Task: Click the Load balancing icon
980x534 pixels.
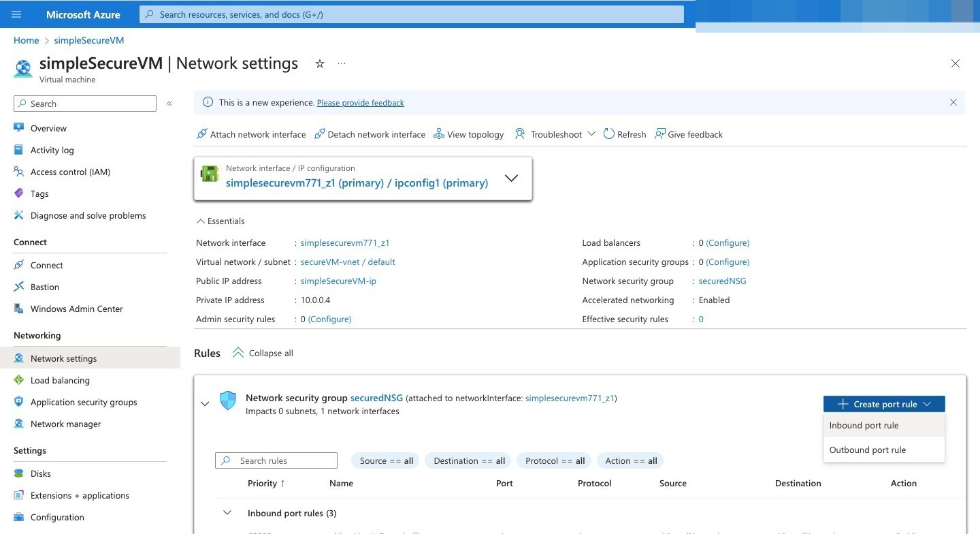Action: [18, 380]
